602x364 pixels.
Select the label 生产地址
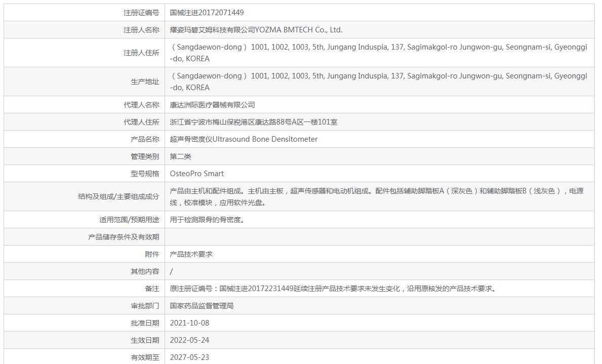145,82
